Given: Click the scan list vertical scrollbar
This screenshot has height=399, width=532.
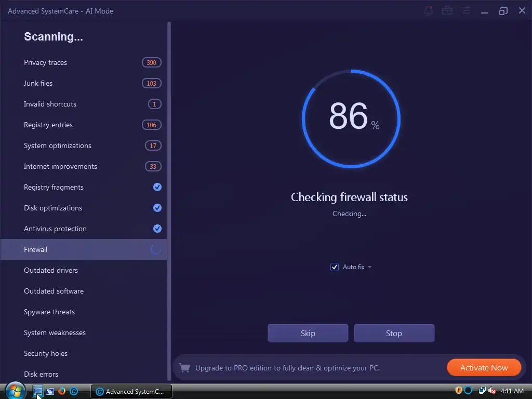Looking at the screenshot, I should click(x=169, y=201).
